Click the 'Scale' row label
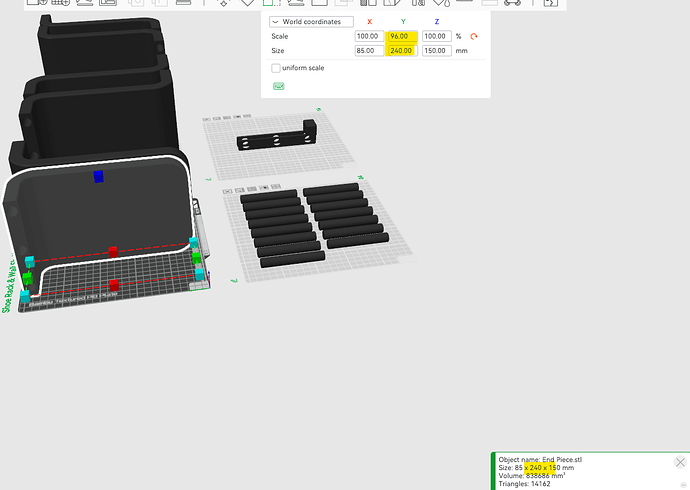 pos(279,36)
